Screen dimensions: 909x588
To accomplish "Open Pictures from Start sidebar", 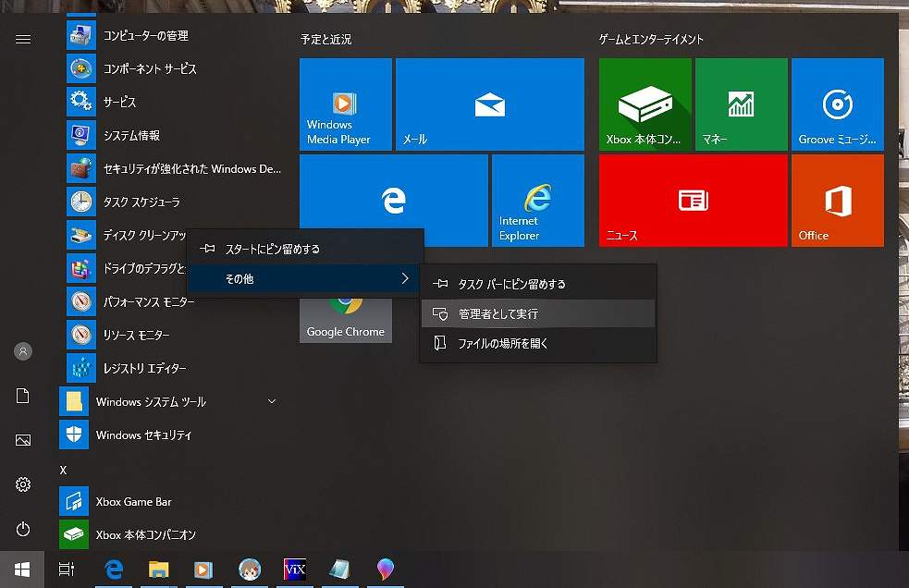I will 23,440.
